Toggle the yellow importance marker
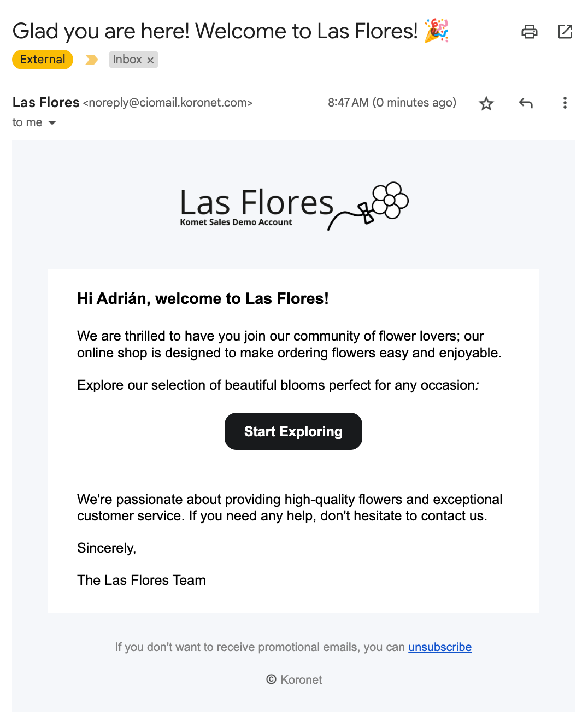The height and width of the screenshot is (727, 588). tap(91, 60)
